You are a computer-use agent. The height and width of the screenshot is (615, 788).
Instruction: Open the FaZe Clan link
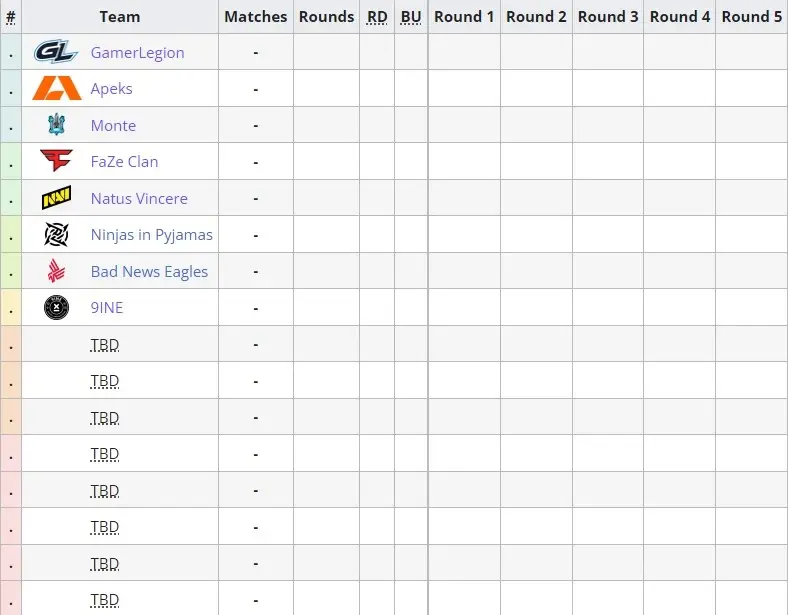[125, 162]
